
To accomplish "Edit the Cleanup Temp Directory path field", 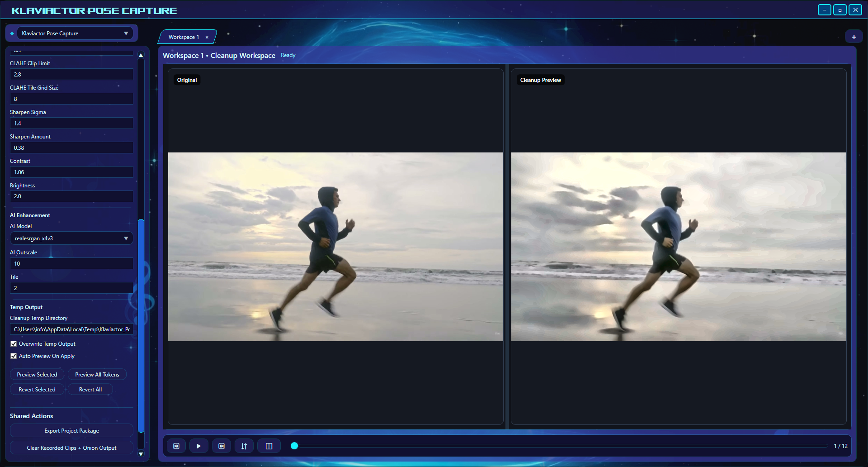I will tap(71, 329).
